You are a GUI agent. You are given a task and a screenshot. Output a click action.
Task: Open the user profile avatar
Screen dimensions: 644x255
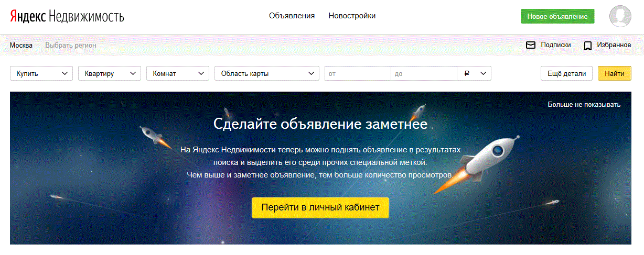click(x=620, y=16)
